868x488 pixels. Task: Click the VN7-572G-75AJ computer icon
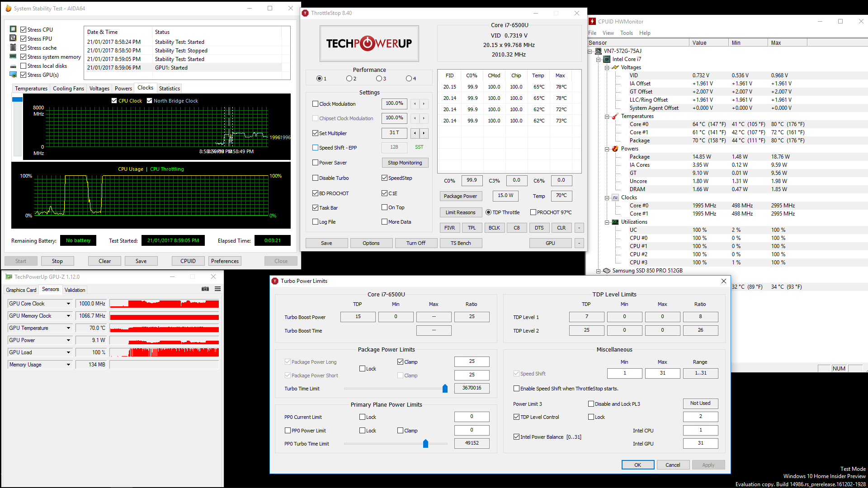(598, 51)
